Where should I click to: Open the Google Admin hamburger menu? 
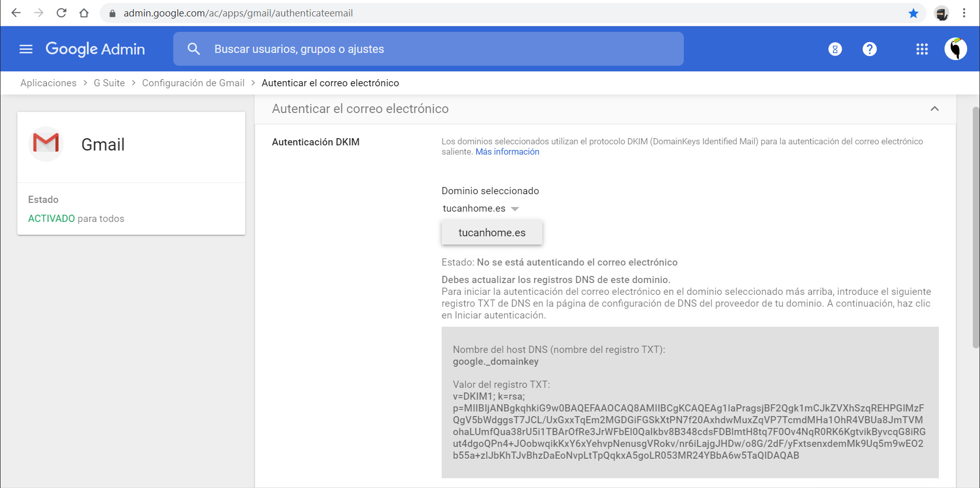(26, 49)
